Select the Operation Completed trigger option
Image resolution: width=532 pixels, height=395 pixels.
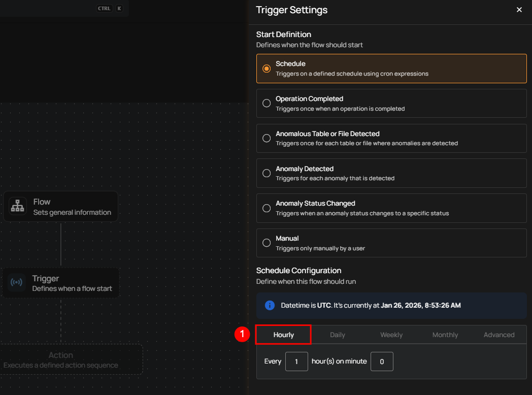click(x=267, y=103)
